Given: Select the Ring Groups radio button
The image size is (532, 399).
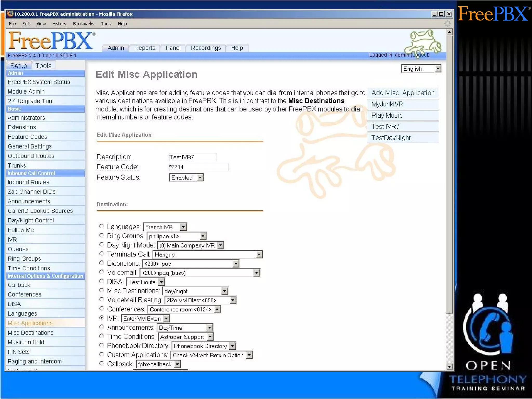Looking at the screenshot, I should tap(102, 235).
